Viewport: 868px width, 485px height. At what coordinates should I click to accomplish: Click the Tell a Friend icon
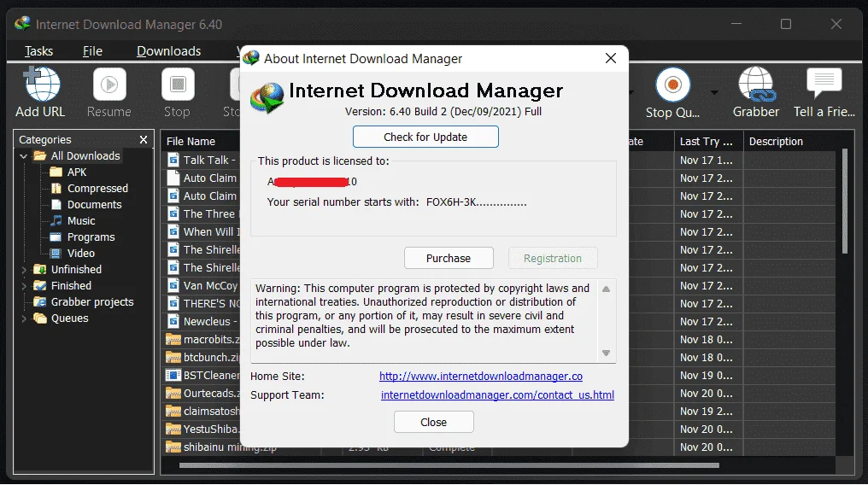(824, 92)
